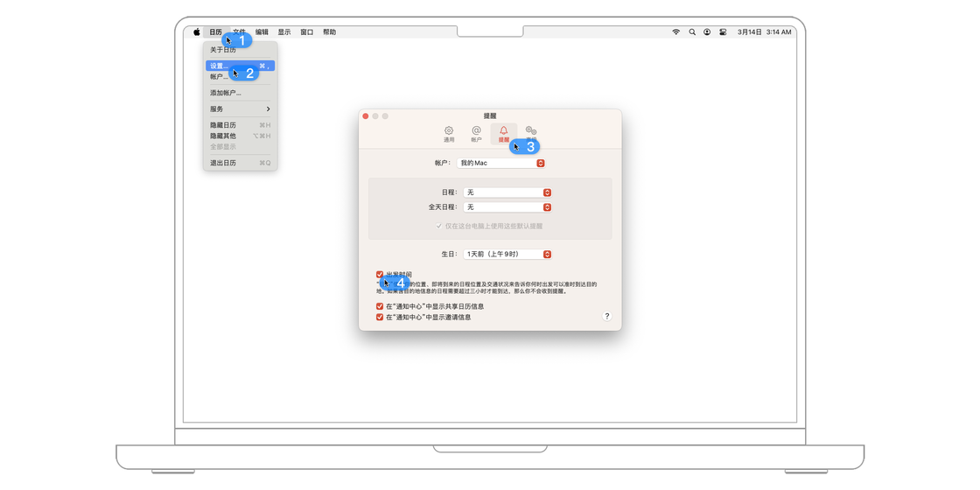Choose 隐藏其他 menu item
Image resolution: width=980 pixels, height=490 pixels.
click(240, 136)
